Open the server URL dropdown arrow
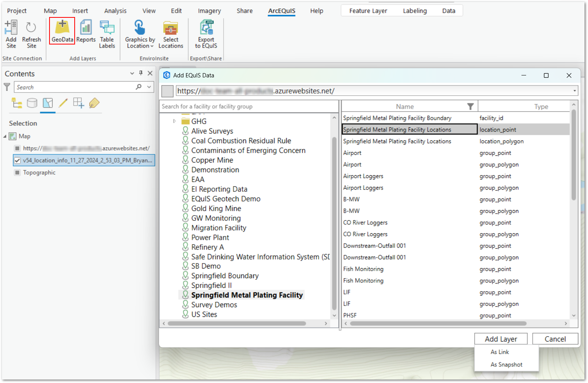The width and height of the screenshot is (588, 383). click(x=574, y=91)
